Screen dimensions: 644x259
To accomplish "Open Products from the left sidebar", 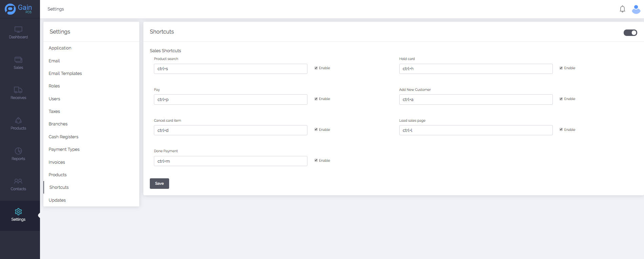I will (18, 124).
